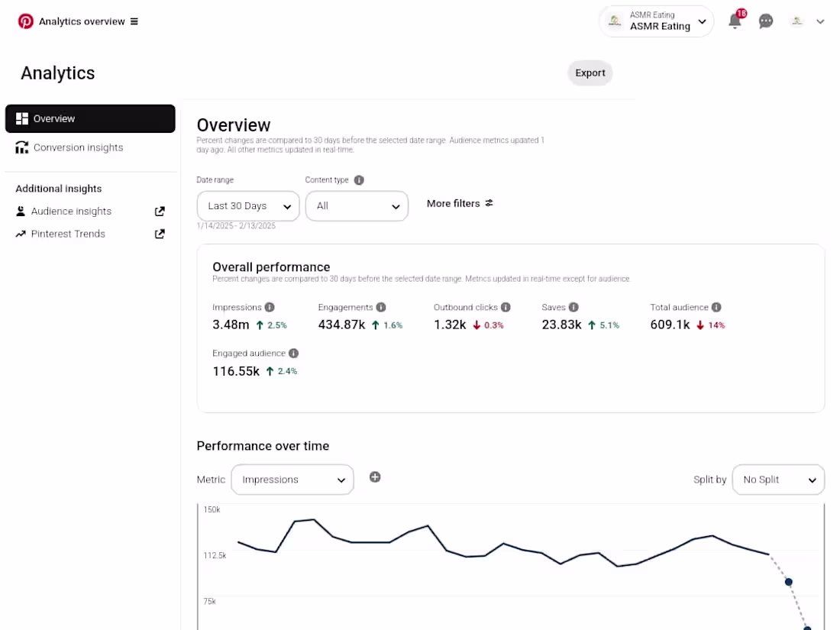
Task: Open the More filters panel
Action: point(460,203)
